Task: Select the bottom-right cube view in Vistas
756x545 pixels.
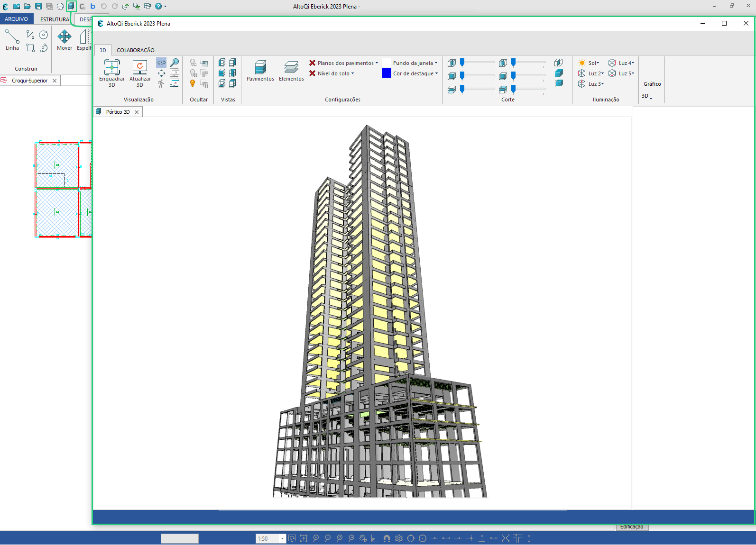Action: point(232,83)
